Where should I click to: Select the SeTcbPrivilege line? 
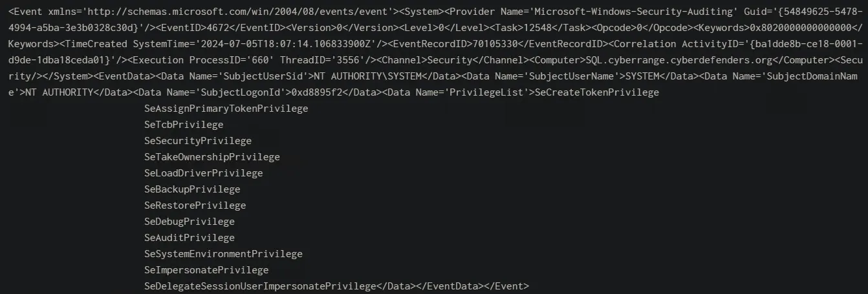click(184, 125)
